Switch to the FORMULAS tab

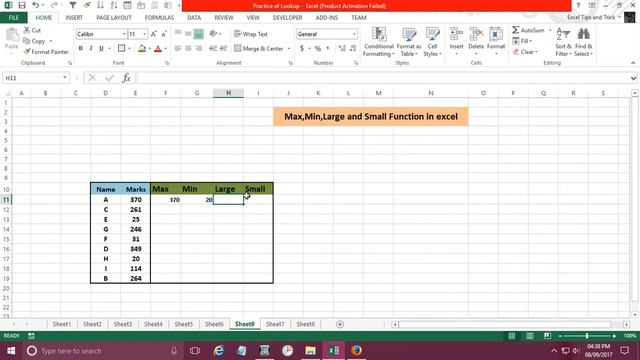pyautogui.click(x=159, y=18)
